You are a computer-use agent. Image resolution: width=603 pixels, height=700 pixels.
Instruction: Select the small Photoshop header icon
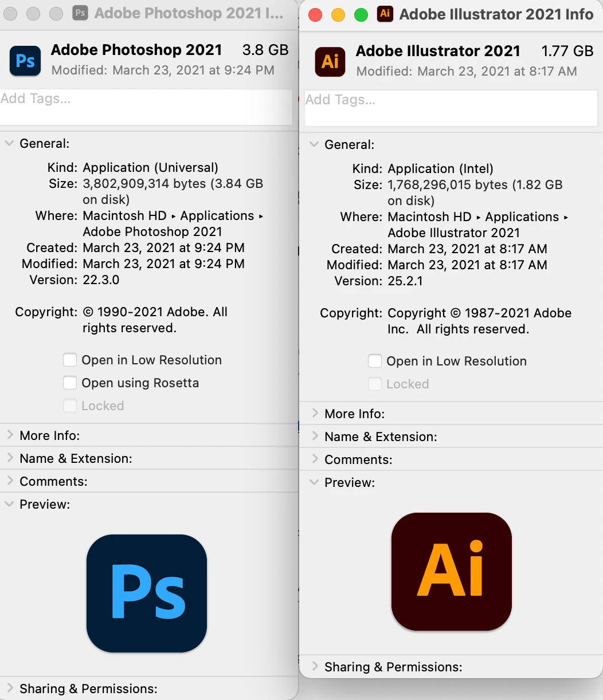click(25, 61)
